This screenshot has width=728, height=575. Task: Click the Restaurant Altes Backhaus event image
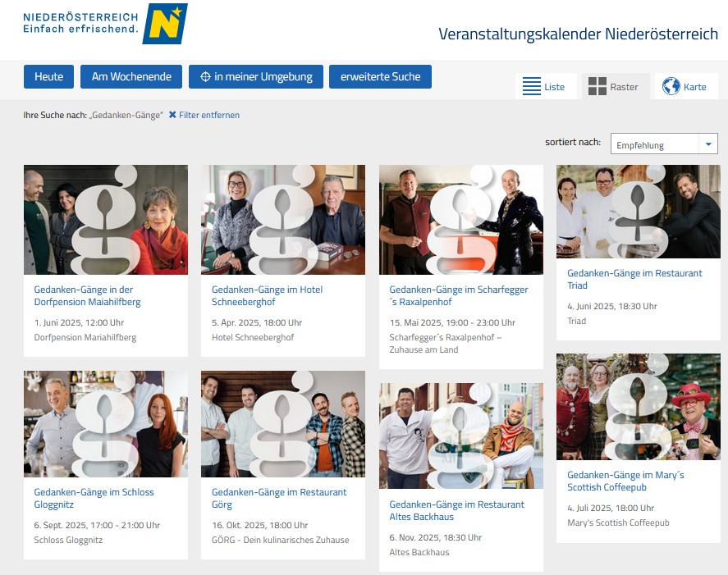click(x=461, y=436)
